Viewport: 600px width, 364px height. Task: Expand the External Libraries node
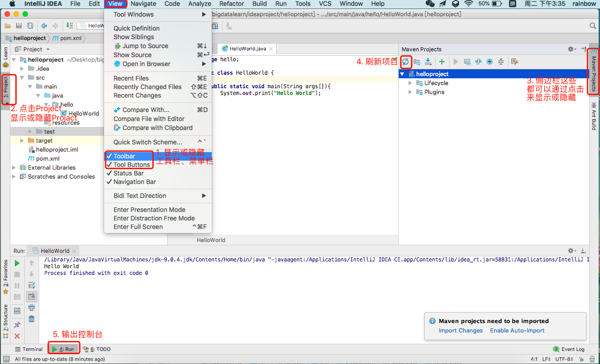click(x=14, y=167)
